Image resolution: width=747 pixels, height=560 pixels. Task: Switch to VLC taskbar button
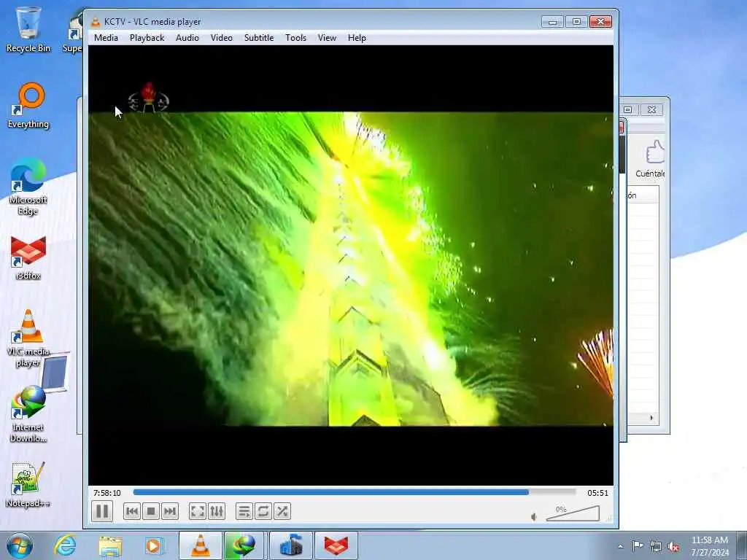tap(200, 545)
